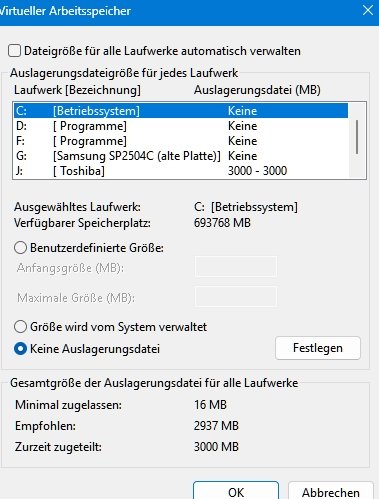Viewport: 379px width, 499px height.
Task: Close the Virtueller Arbeitsspeicher dialog
Action: point(368,10)
